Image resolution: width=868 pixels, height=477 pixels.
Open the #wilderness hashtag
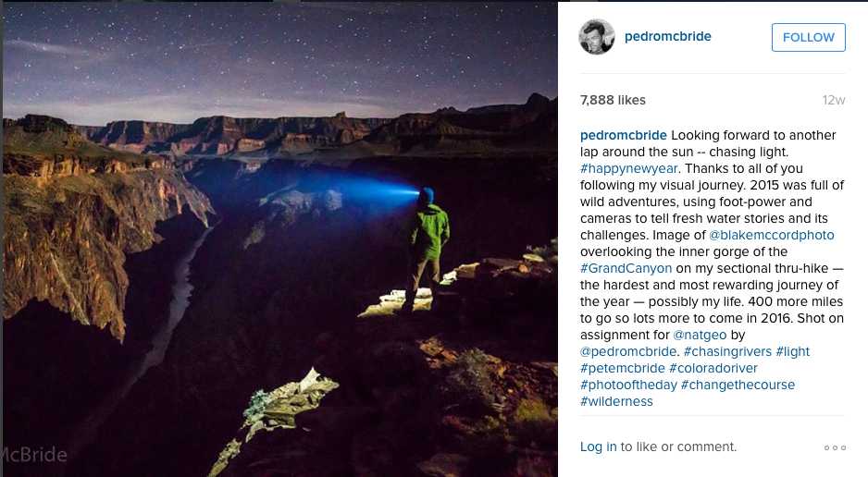click(616, 401)
